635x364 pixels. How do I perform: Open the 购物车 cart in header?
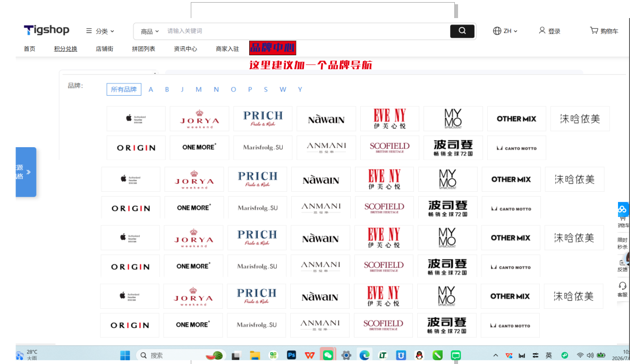(x=604, y=31)
